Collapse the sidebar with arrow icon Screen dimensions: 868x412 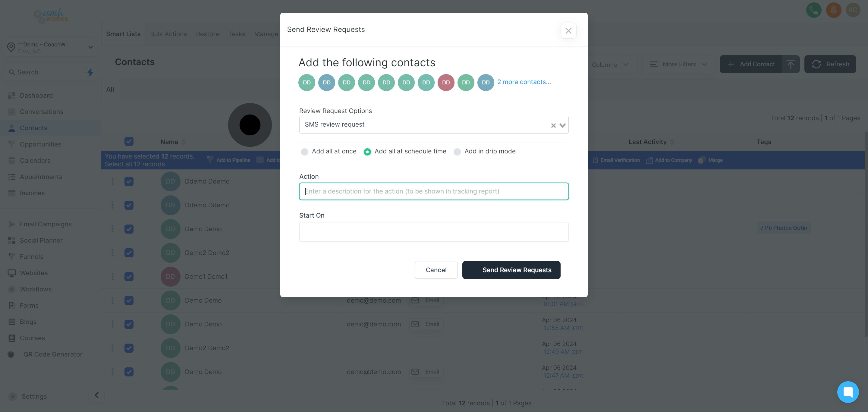point(97,395)
